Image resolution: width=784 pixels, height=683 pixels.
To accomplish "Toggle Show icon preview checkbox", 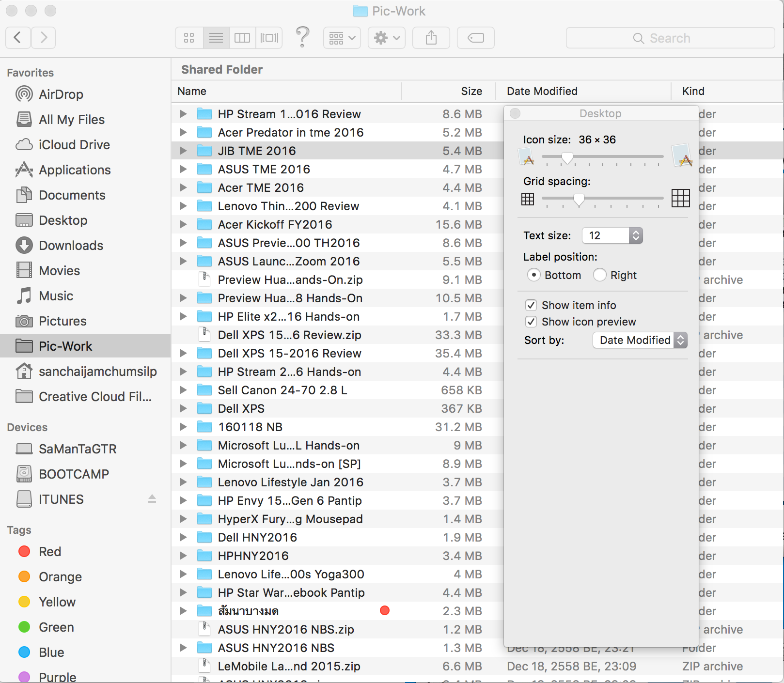I will (531, 322).
